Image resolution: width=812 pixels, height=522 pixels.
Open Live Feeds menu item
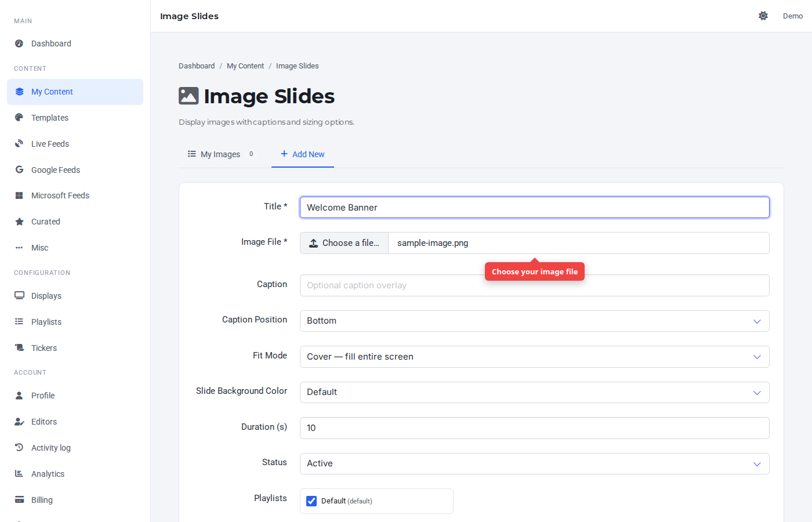pos(75,144)
